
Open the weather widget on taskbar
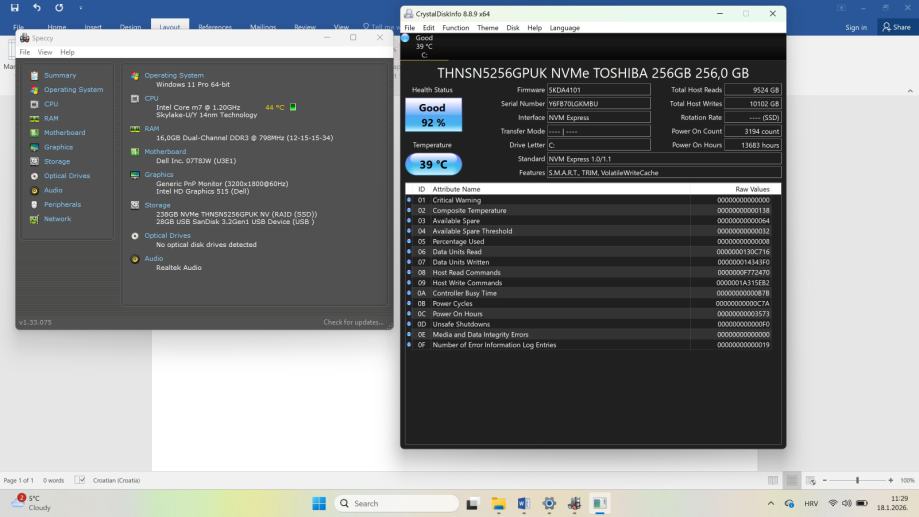pos(33,503)
